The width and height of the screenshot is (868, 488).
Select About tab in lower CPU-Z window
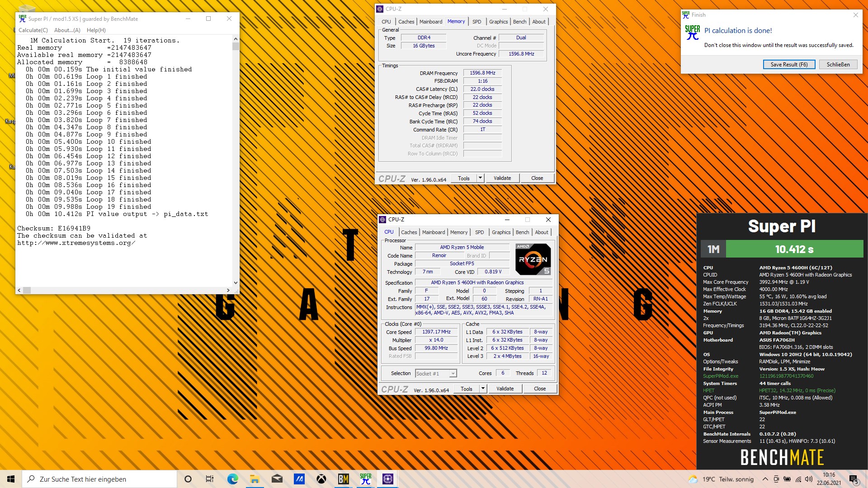coord(541,232)
